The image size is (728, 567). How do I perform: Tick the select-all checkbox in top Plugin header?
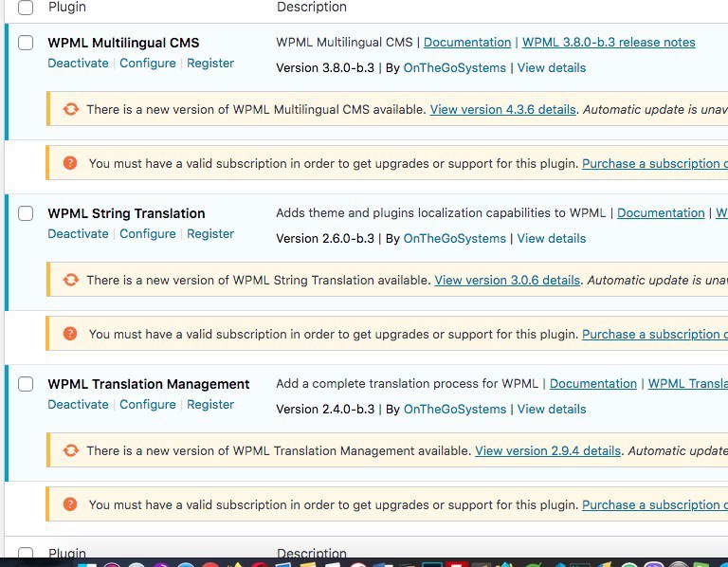click(x=26, y=7)
